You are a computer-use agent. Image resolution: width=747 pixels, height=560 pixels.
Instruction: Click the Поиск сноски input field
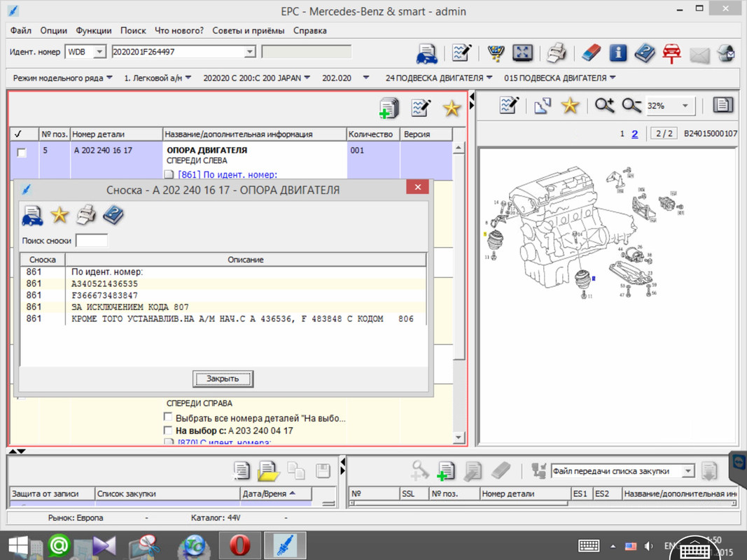(x=92, y=241)
